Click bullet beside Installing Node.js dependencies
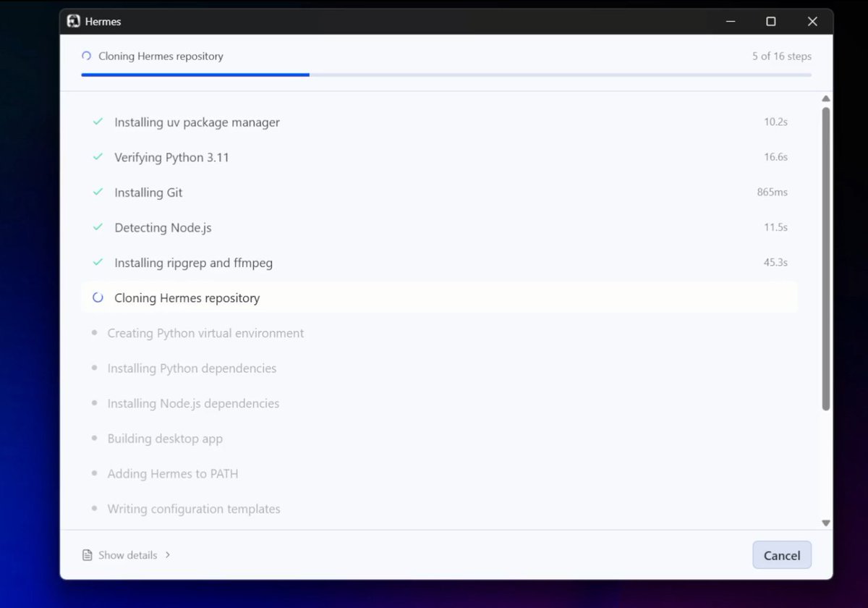 tap(94, 403)
